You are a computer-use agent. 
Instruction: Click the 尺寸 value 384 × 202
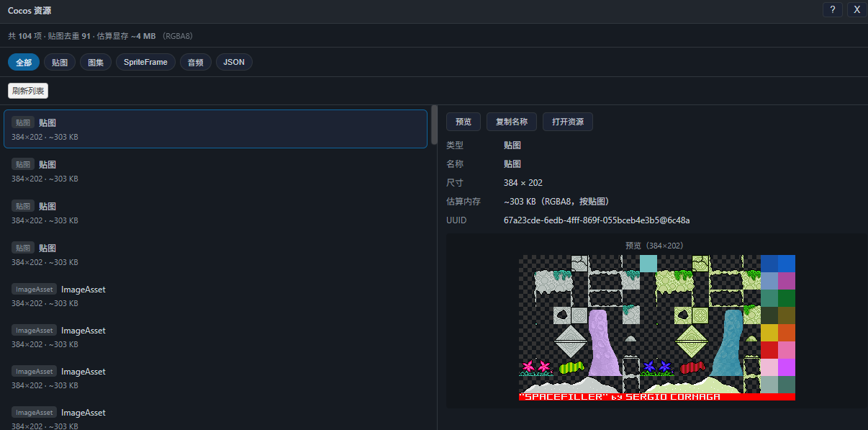point(523,183)
